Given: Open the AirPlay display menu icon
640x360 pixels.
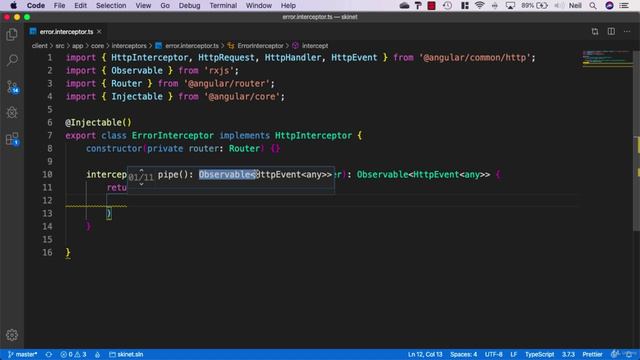Looking at the screenshot, I should pos(510,5).
